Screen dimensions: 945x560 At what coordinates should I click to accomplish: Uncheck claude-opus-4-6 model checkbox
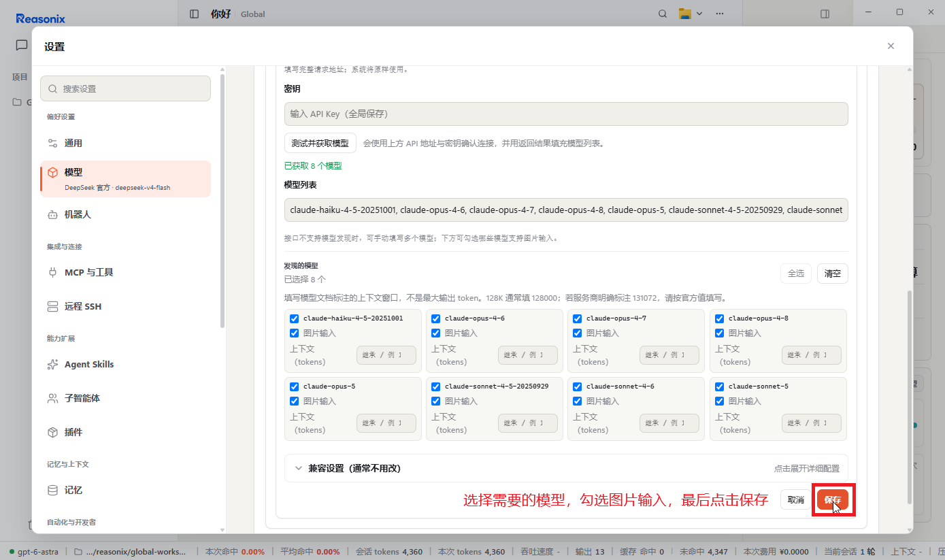point(435,318)
